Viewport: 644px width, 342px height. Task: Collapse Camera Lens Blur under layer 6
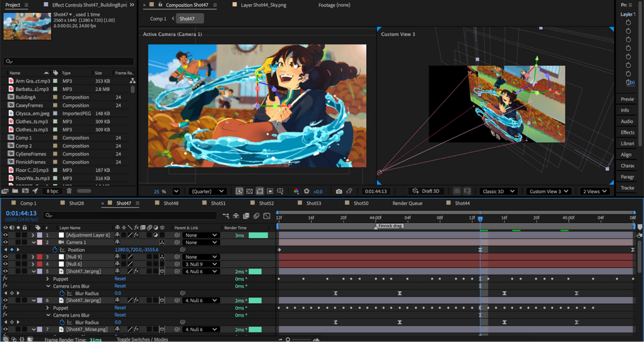[48, 315]
